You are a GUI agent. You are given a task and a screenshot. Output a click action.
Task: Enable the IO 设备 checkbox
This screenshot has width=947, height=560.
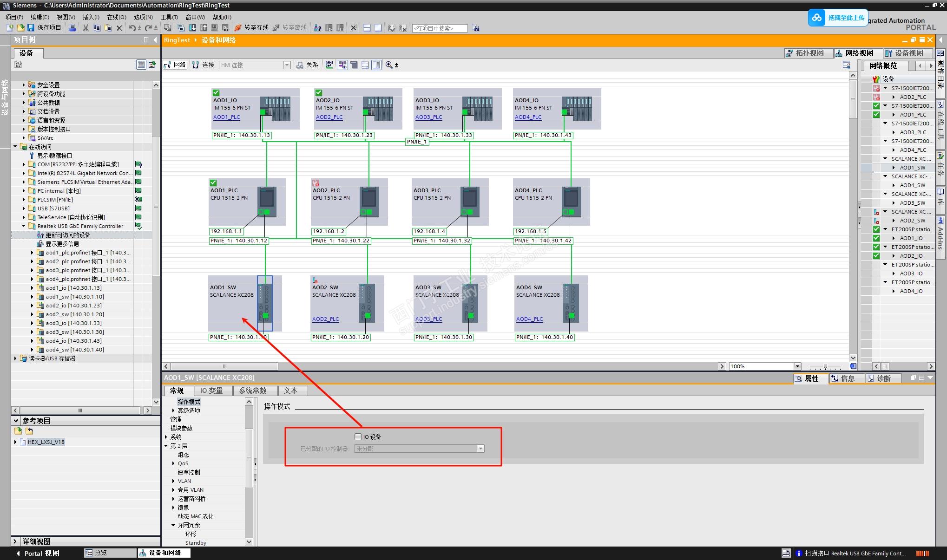tap(358, 436)
